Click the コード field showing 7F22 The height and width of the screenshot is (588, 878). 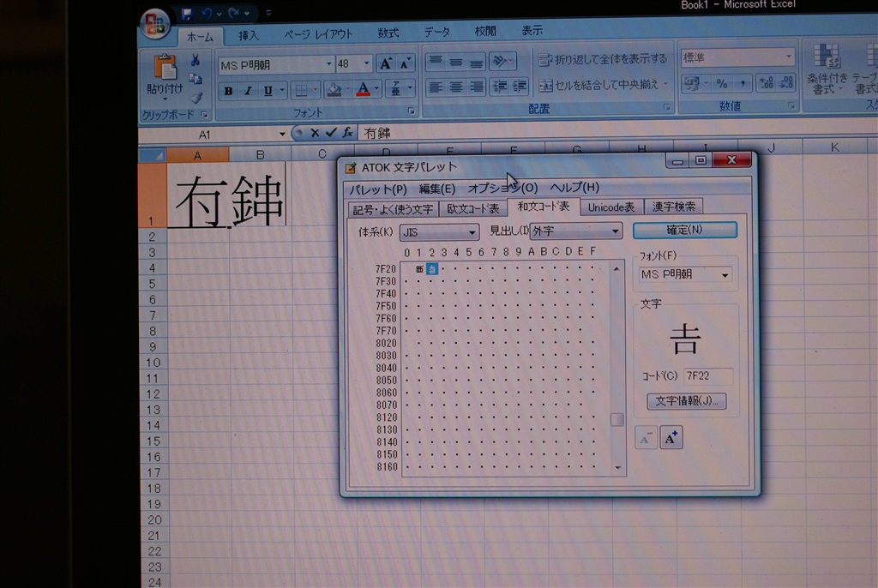tap(707, 375)
